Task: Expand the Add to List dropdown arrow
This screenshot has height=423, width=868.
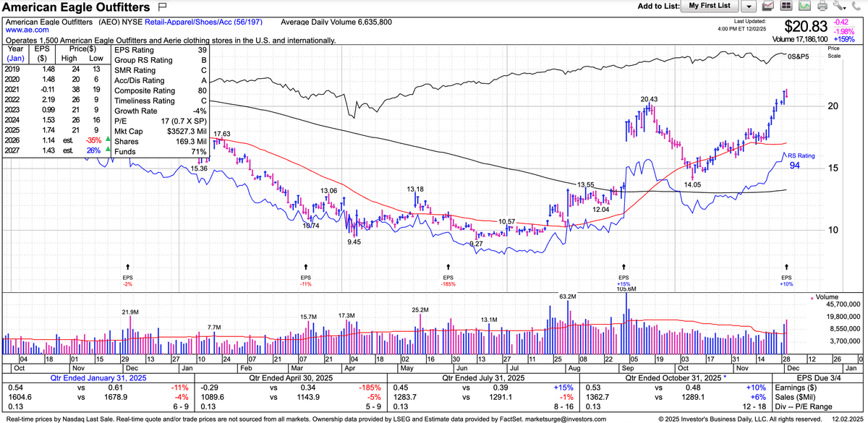Action: (749, 7)
